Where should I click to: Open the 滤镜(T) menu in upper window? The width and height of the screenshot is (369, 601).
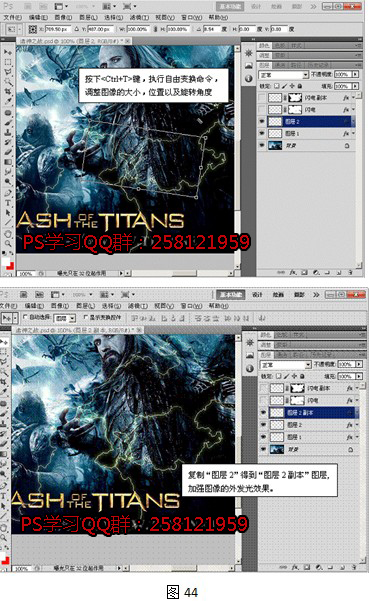pyautogui.click(x=139, y=17)
